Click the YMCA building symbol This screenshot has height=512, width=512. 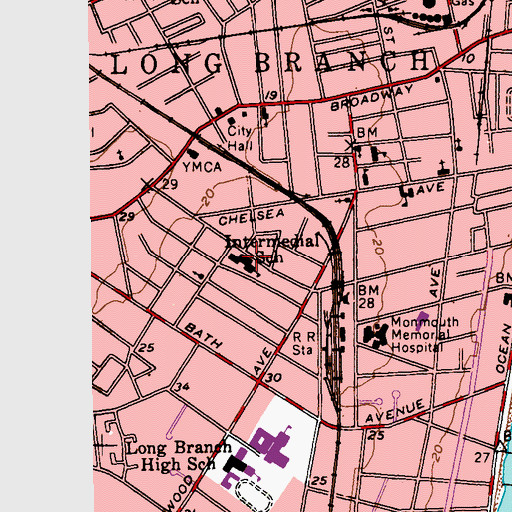click(193, 154)
